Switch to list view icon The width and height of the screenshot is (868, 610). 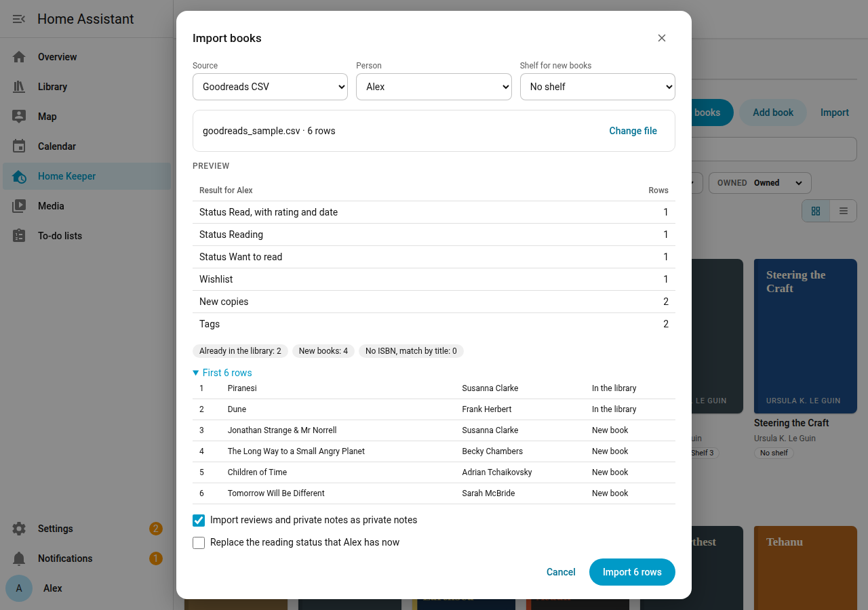(844, 211)
